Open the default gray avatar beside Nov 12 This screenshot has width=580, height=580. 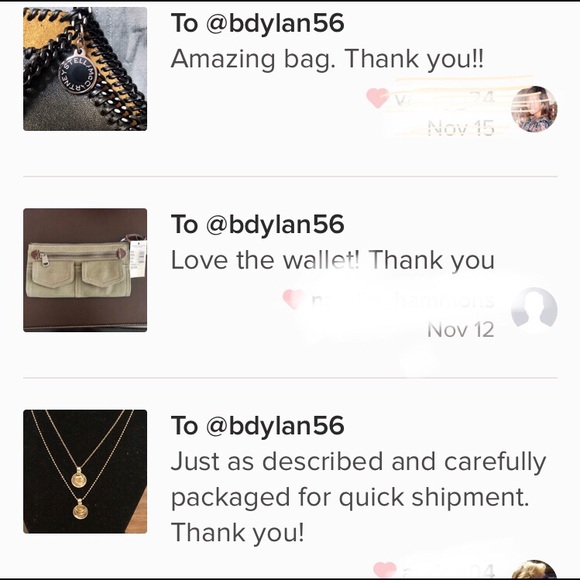click(x=534, y=310)
